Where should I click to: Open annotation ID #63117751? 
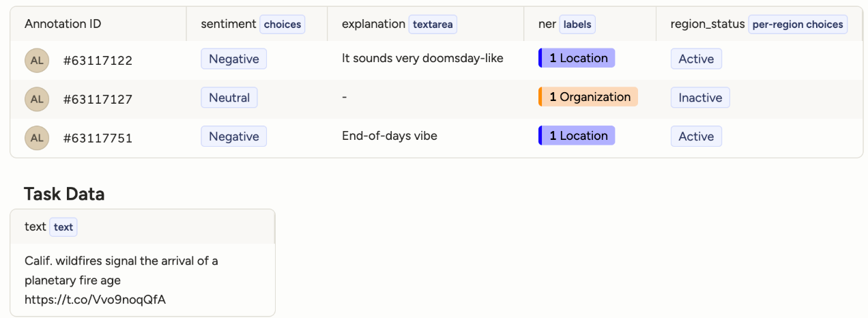point(98,139)
